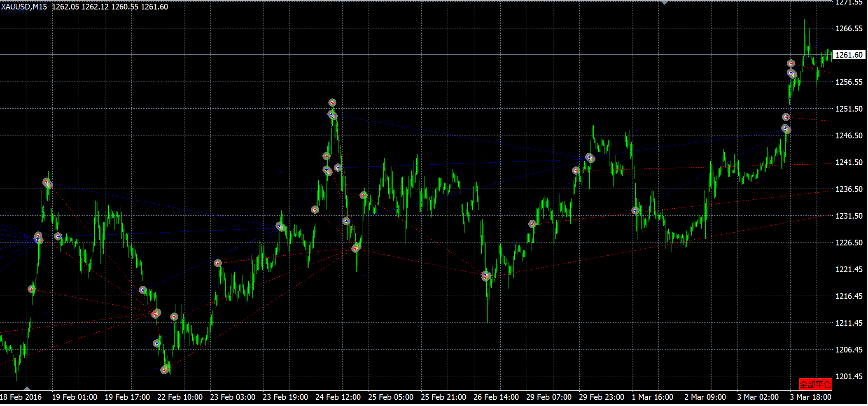The height and width of the screenshot is (406, 868).
Task: Click the 29 Feb 07:00 time label
Action: (549, 397)
